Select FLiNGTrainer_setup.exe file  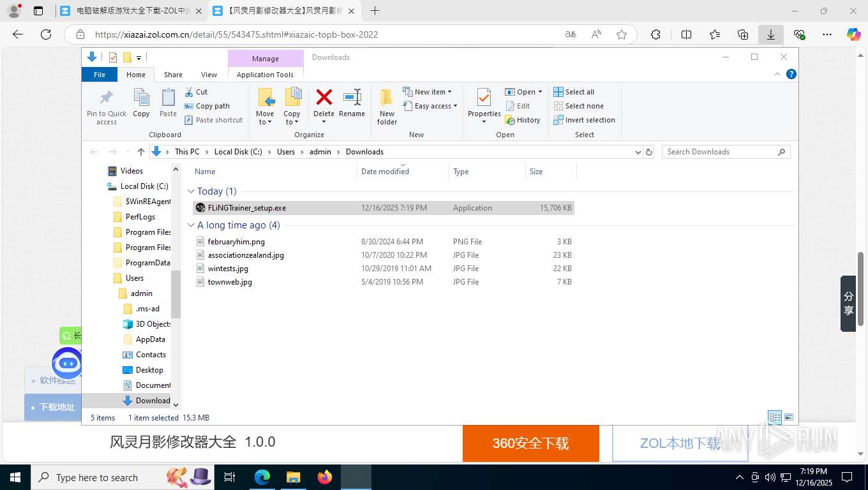coord(384,208)
